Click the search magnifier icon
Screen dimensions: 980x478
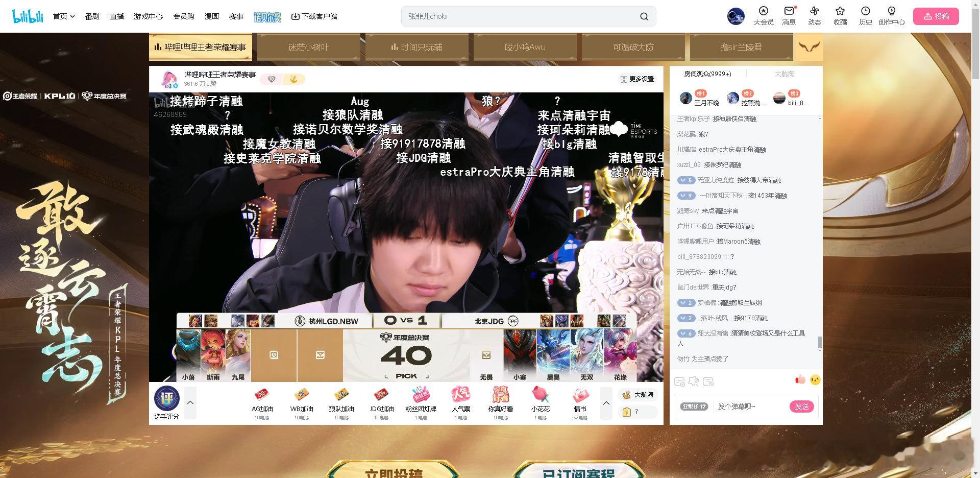pos(644,16)
